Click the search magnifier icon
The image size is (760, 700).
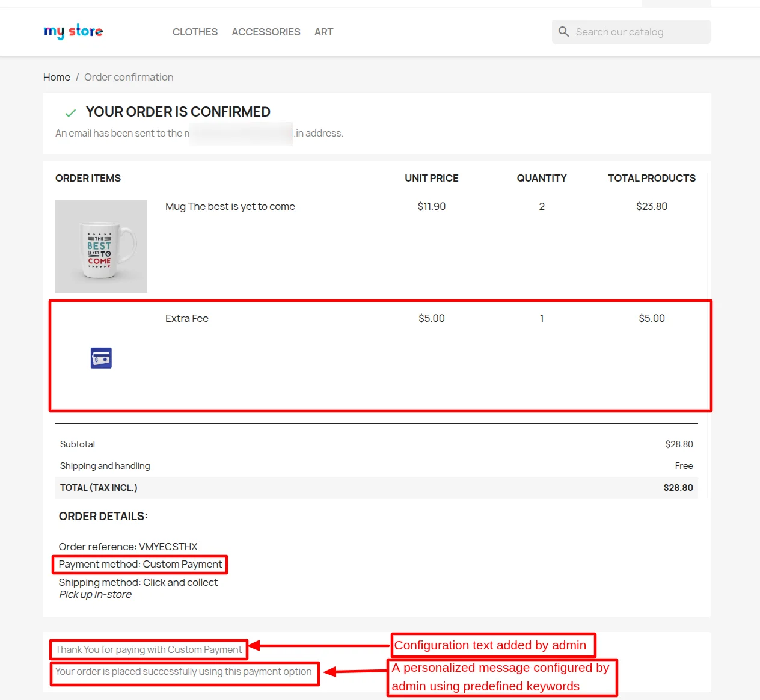point(563,32)
